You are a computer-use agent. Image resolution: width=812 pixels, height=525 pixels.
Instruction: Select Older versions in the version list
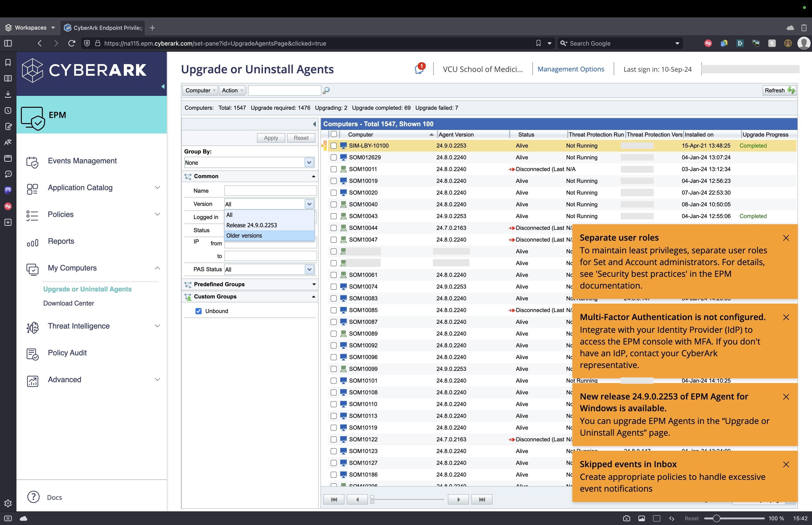coord(244,235)
